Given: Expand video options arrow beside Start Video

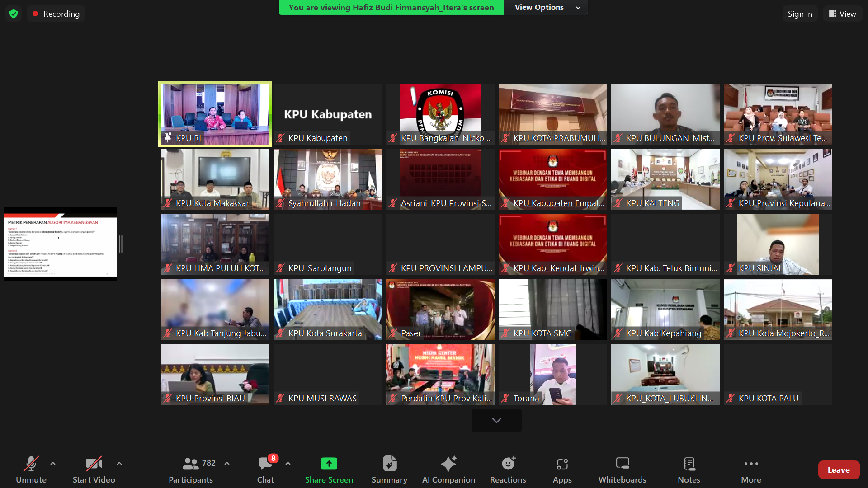Looking at the screenshot, I should [x=119, y=464].
